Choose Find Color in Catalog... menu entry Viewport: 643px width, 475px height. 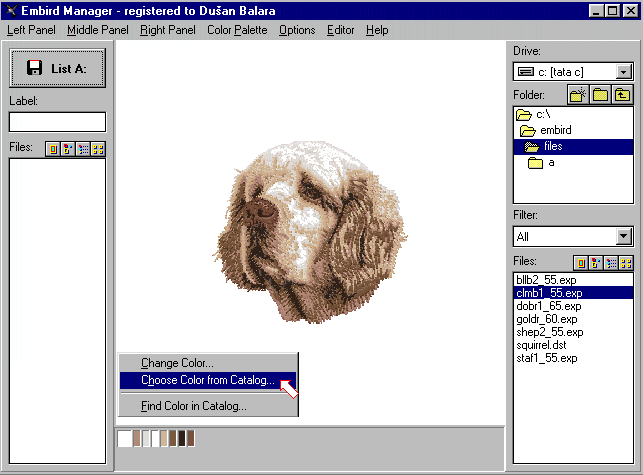[208, 406]
